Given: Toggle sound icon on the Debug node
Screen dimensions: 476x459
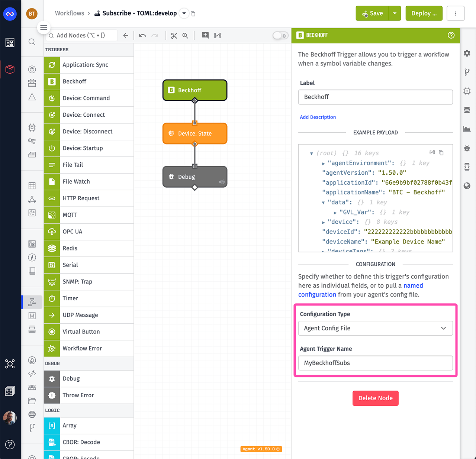Looking at the screenshot, I should tap(222, 182).
